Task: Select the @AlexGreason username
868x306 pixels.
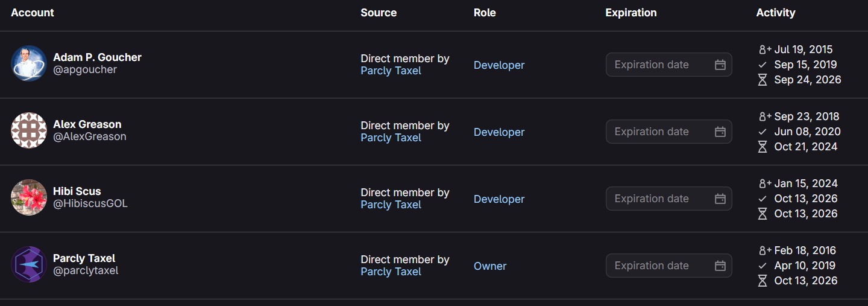Action: pos(90,136)
